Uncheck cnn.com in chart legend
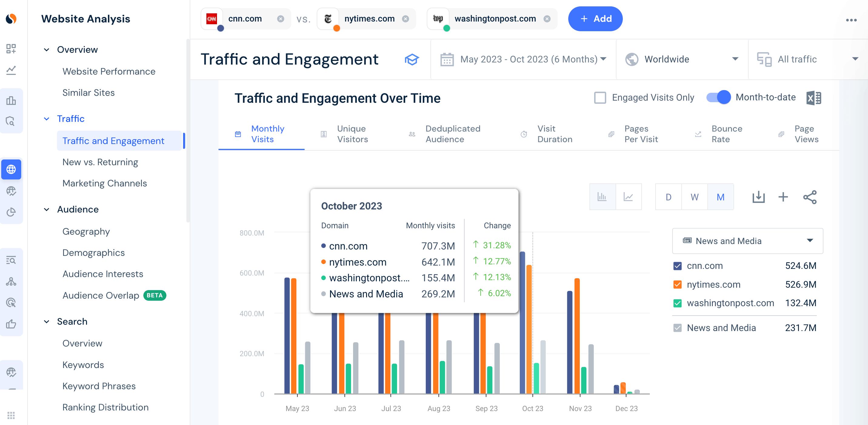 tap(677, 266)
